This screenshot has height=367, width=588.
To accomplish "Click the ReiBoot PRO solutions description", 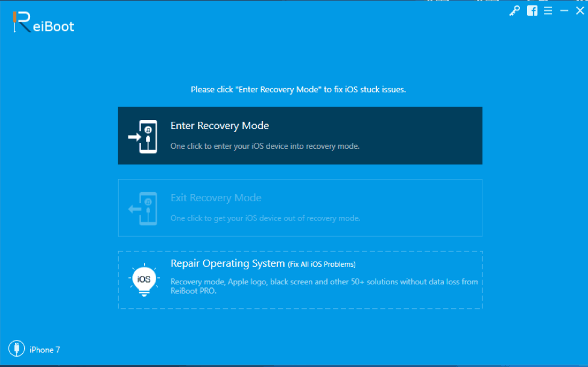I will pyautogui.click(x=324, y=286).
